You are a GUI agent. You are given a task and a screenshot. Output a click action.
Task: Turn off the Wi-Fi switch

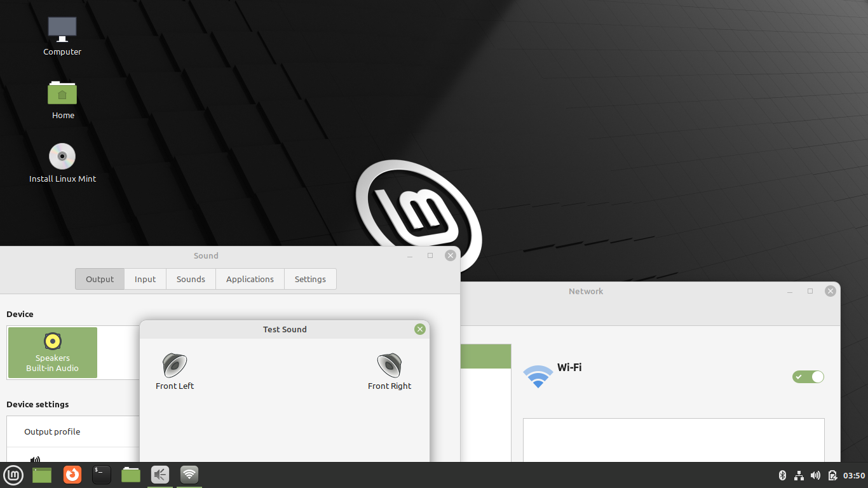(808, 377)
